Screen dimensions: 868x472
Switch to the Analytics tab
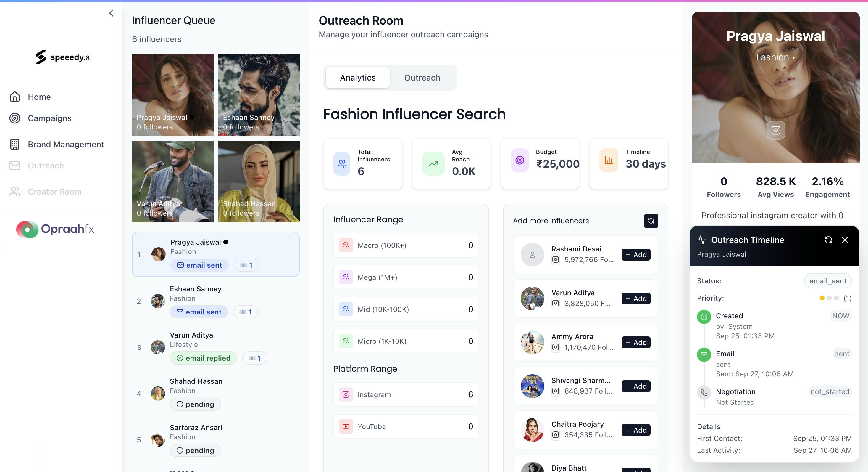(x=357, y=78)
